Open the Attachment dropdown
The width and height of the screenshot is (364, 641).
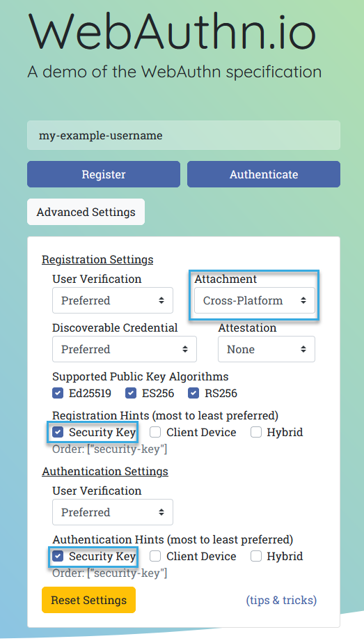[255, 300]
